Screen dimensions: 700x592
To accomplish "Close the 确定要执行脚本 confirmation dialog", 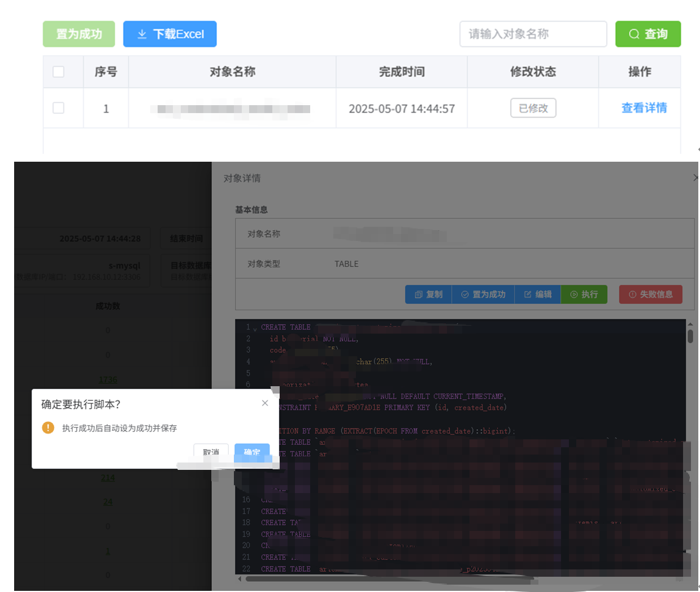I will (265, 403).
